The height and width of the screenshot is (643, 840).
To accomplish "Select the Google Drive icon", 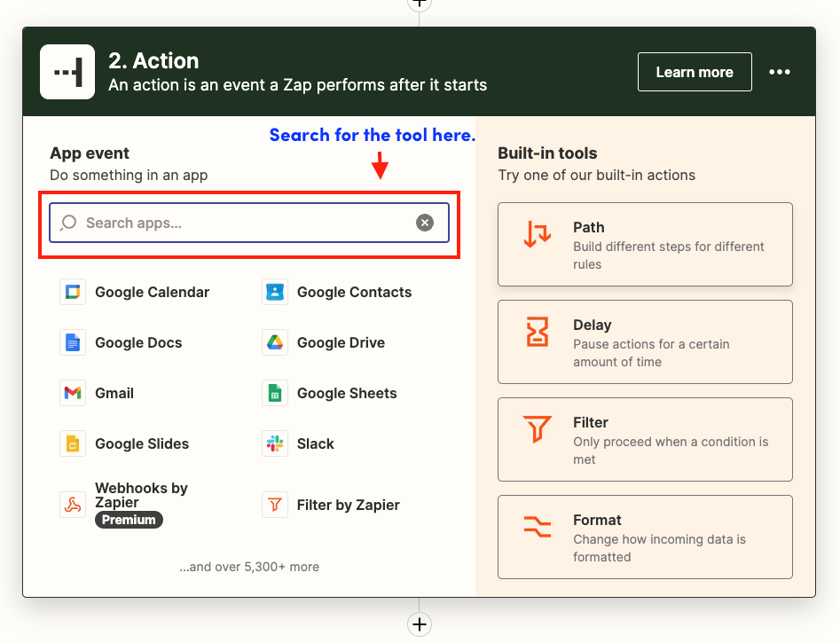I will click(x=275, y=342).
